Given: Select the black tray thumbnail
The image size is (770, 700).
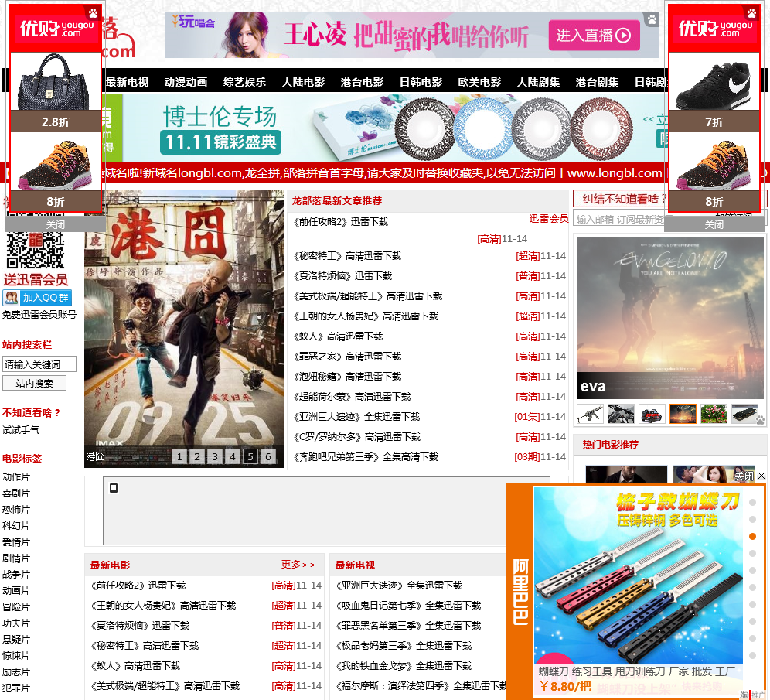Looking at the screenshot, I should (744, 414).
